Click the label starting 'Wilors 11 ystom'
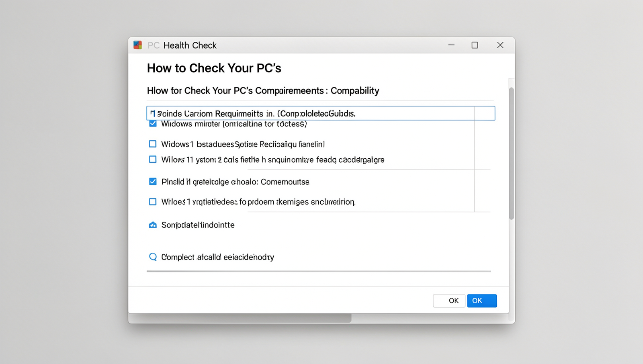This screenshot has width=643, height=364. point(273,160)
